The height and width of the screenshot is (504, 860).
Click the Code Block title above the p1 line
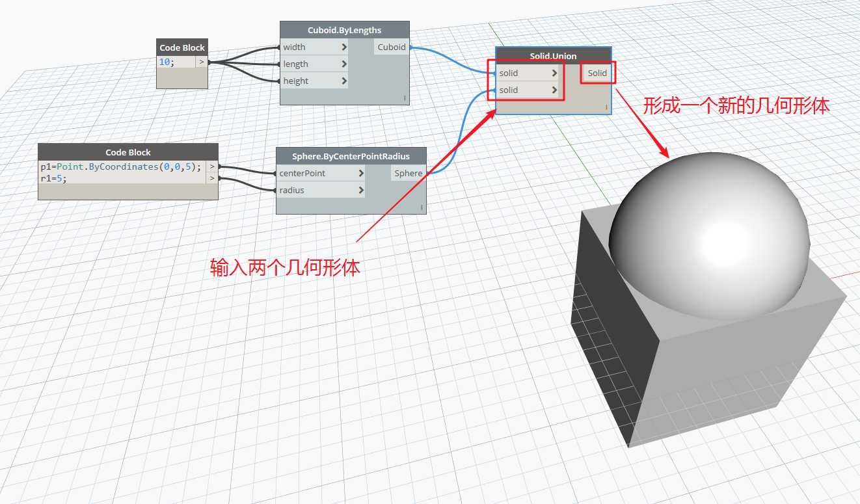128,152
